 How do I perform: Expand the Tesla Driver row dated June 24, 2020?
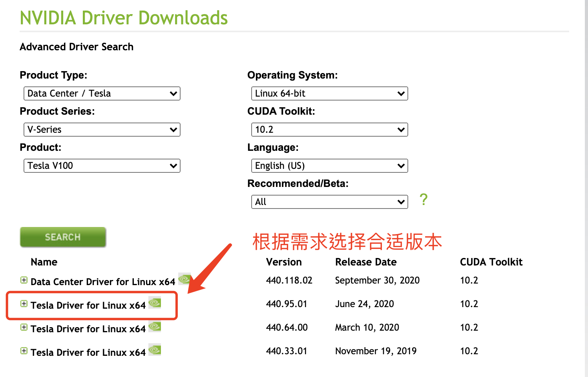coord(24,304)
